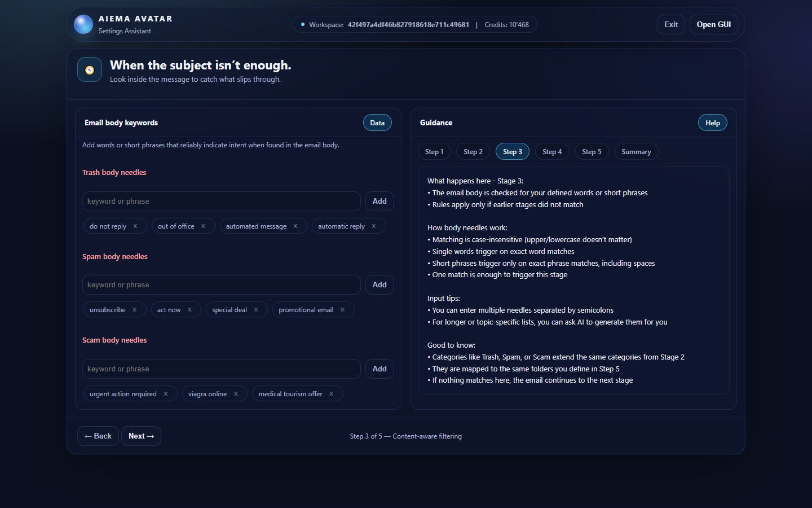
Task: Delete the 'medical tourism offer' tag
Action: 332,394
